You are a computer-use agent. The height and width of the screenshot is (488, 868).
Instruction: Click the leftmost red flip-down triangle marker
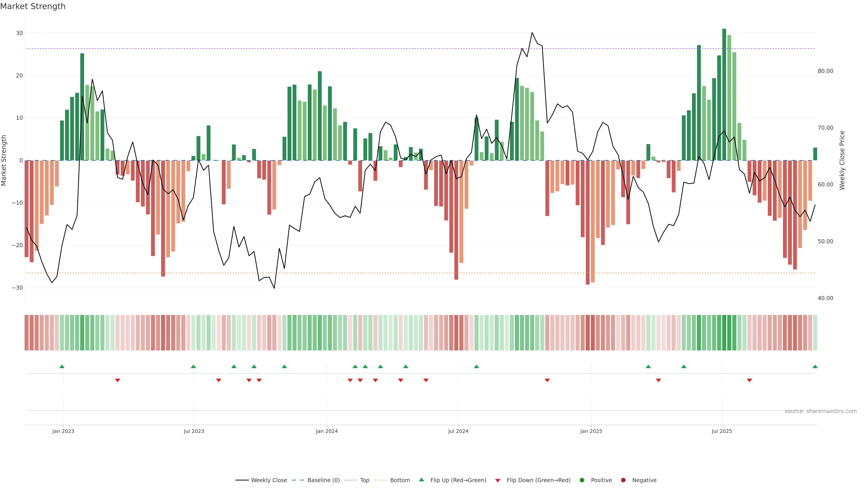117,380
